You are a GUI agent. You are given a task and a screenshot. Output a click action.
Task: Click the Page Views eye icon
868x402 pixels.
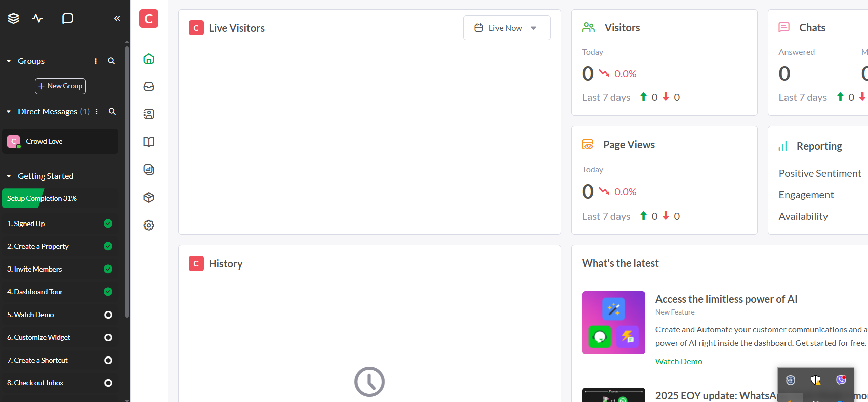click(x=588, y=145)
